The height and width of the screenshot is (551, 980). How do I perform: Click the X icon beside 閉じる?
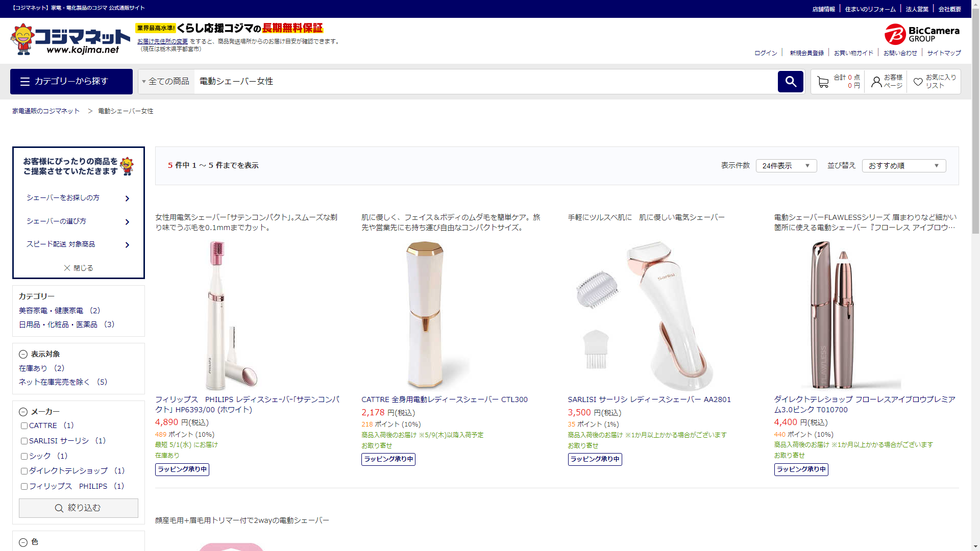67,268
